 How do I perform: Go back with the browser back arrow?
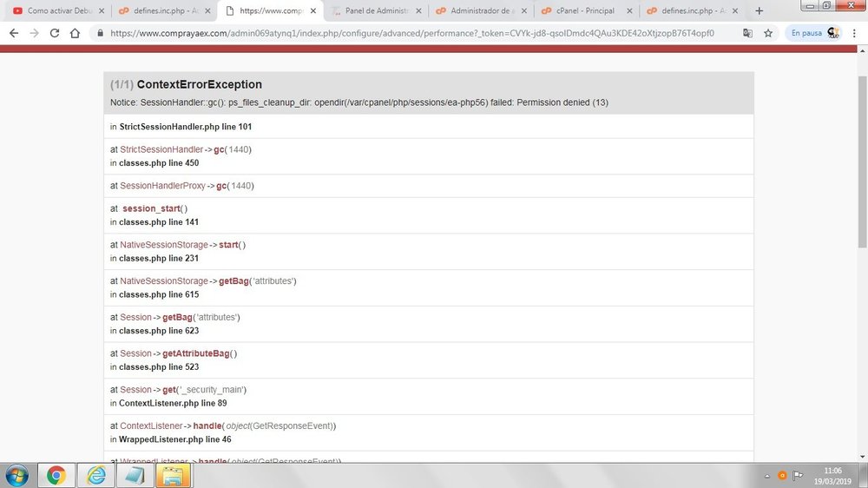tap(14, 33)
